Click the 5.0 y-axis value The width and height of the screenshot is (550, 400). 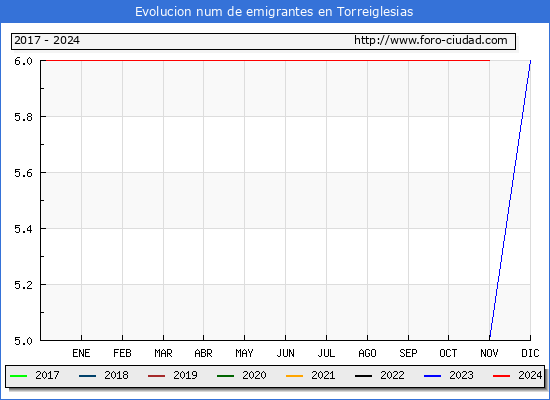pos(23,341)
